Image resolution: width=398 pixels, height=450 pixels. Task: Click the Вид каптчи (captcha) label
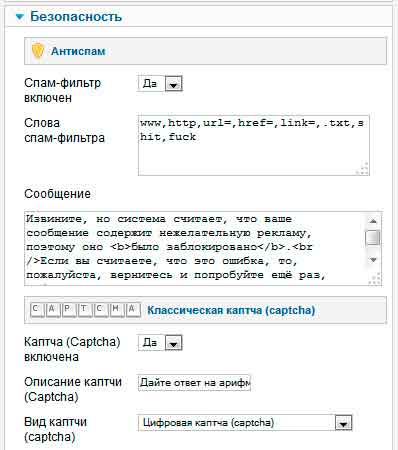click(x=55, y=429)
